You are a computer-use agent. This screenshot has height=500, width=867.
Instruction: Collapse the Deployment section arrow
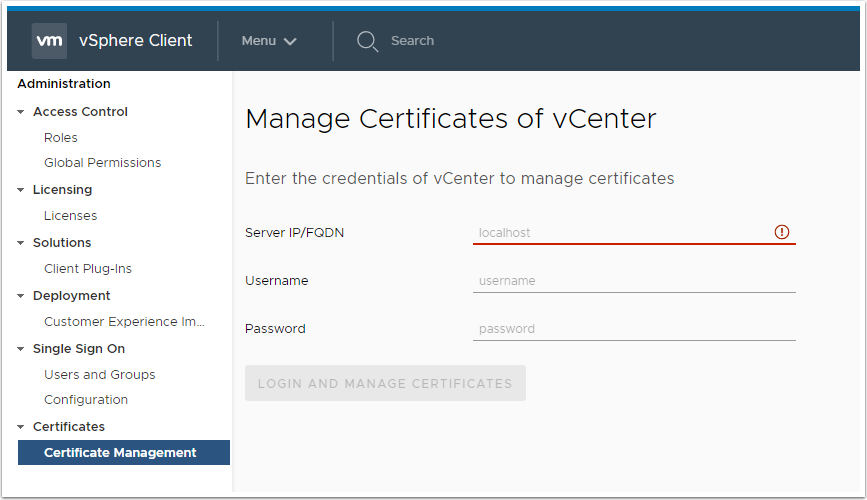click(x=20, y=296)
